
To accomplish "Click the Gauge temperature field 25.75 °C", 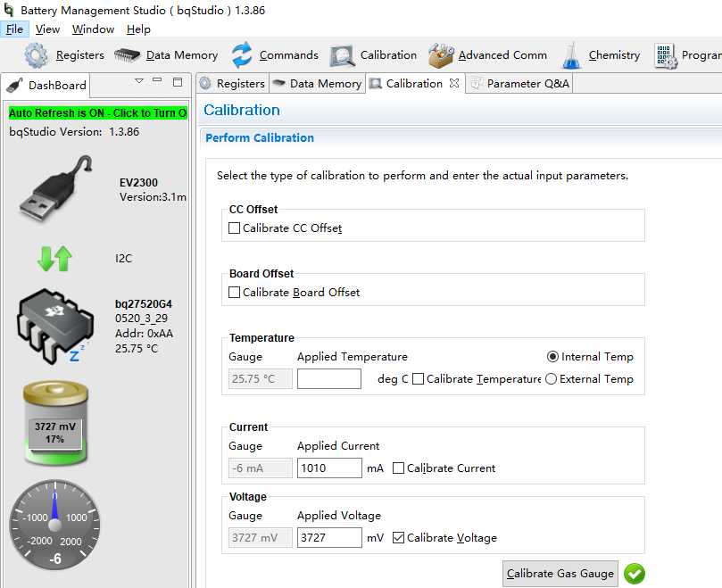I will (261, 379).
